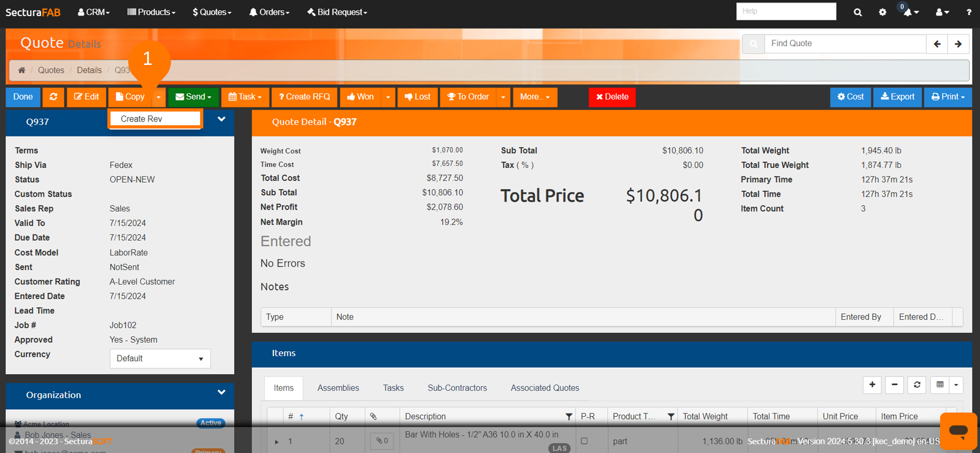Click the minus icon to remove item
Screen dimensions: 980x453
pyautogui.click(x=894, y=385)
